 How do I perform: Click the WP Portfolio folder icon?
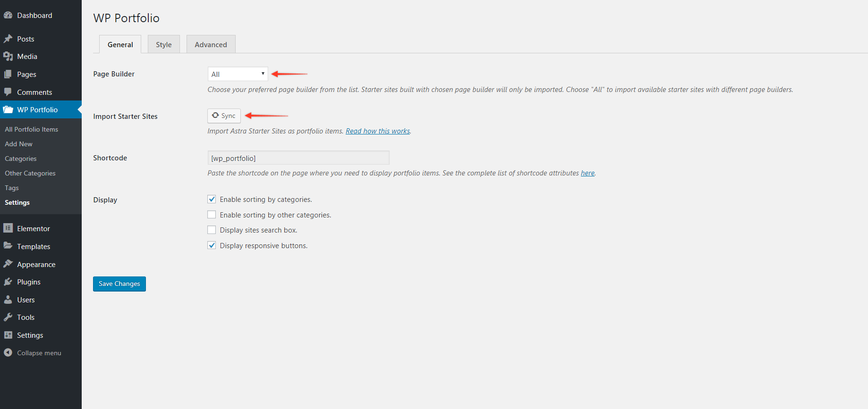(8, 109)
